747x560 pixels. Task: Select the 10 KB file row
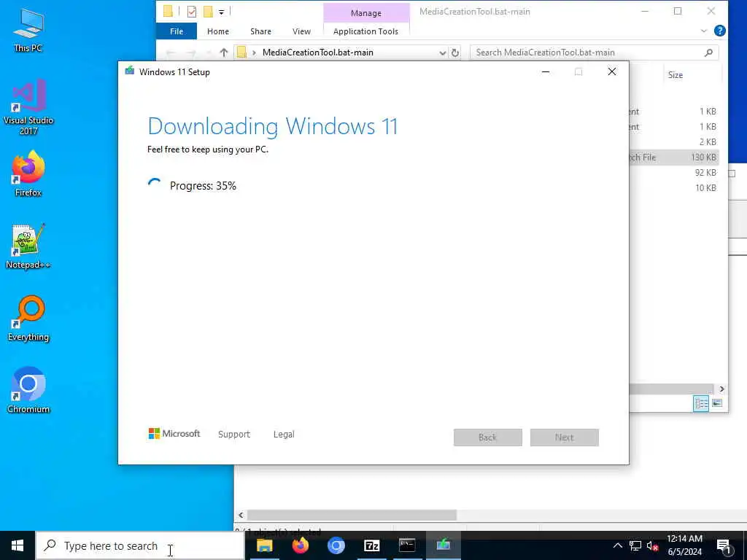[x=673, y=187]
